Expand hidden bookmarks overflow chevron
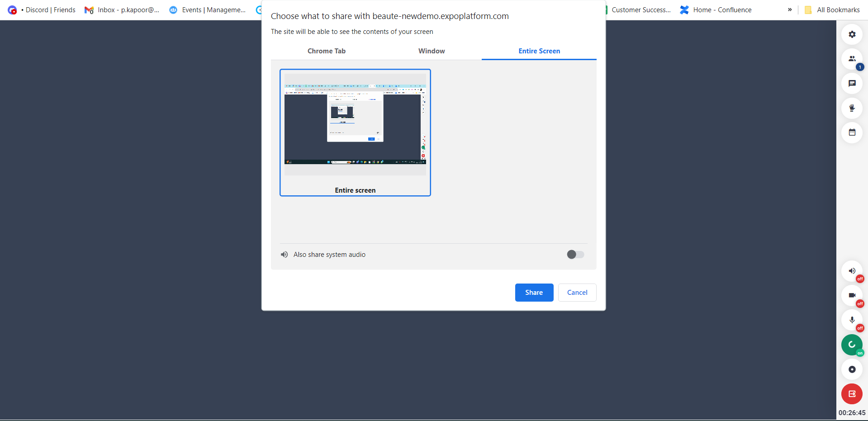 coord(790,9)
